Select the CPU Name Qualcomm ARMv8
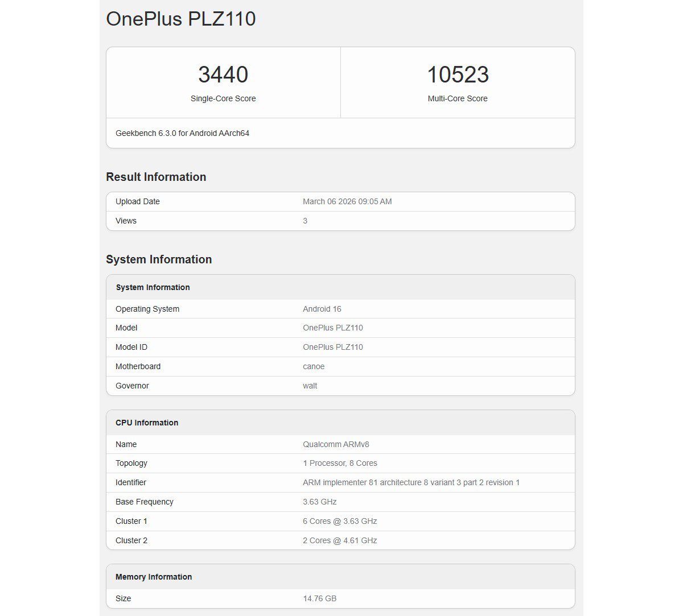683x616 pixels. tap(338, 444)
